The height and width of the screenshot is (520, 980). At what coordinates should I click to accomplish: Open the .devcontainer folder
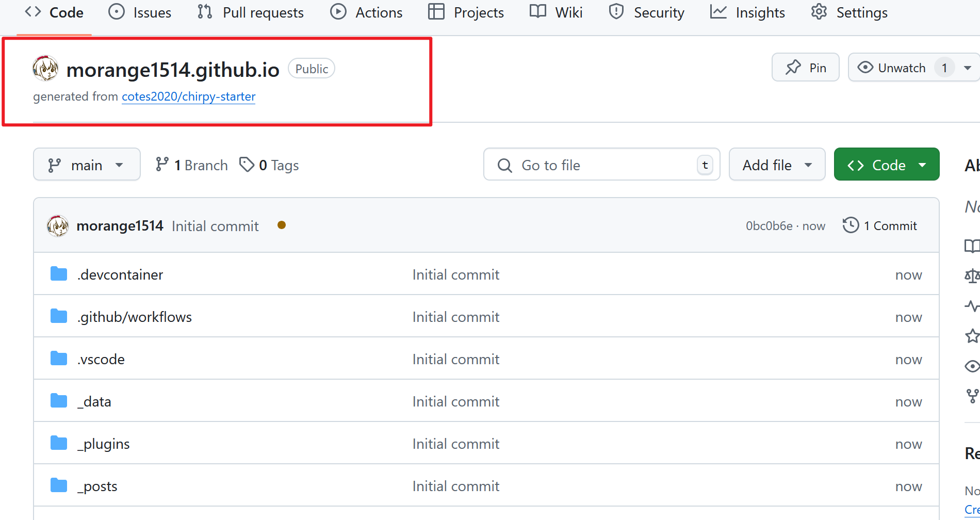click(120, 274)
